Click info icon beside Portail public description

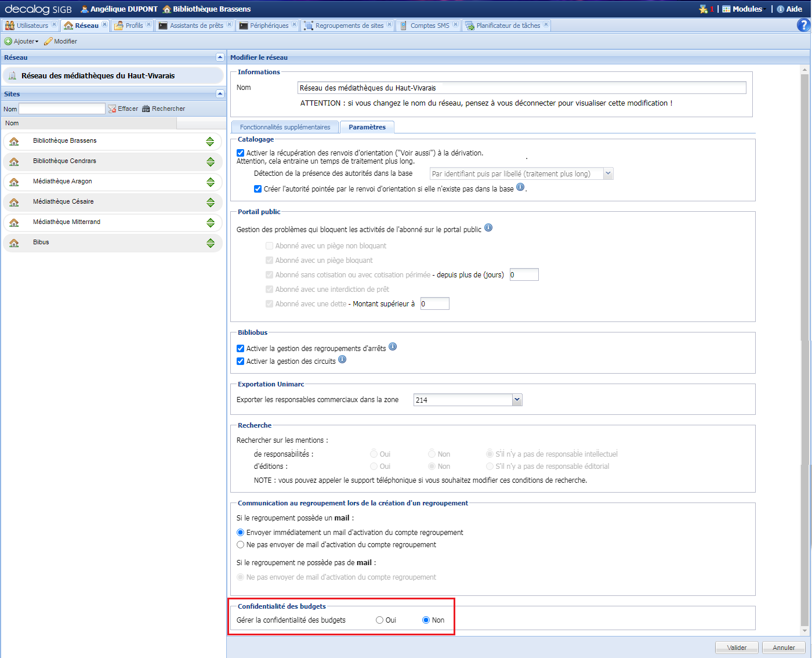pyautogui.click(x=488, y=228)
